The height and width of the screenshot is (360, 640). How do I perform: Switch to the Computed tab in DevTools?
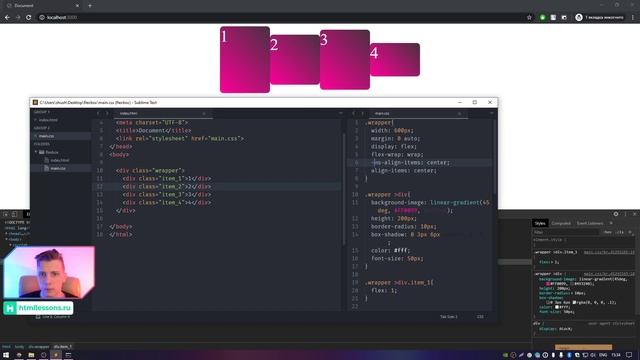click(x=561, y=223)
